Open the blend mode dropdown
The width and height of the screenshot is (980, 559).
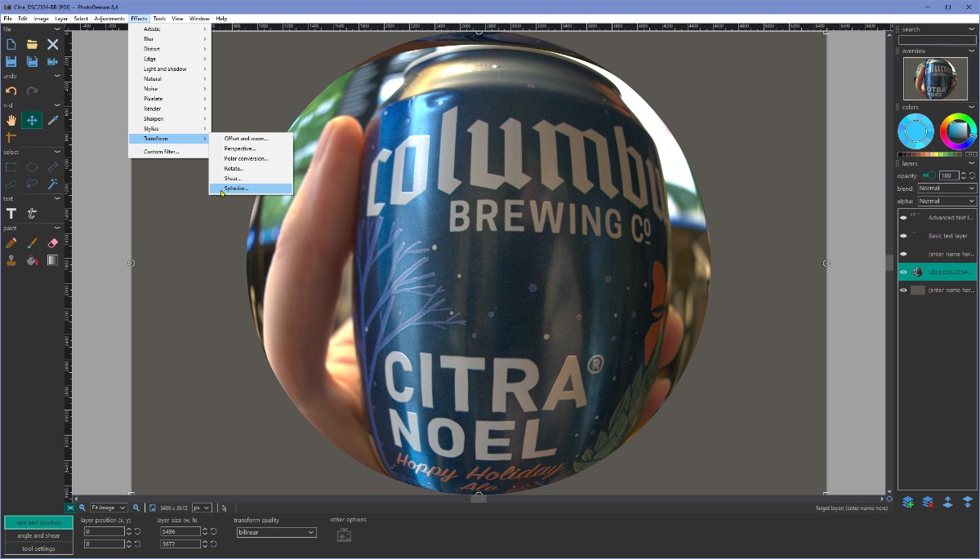point(947,189)
